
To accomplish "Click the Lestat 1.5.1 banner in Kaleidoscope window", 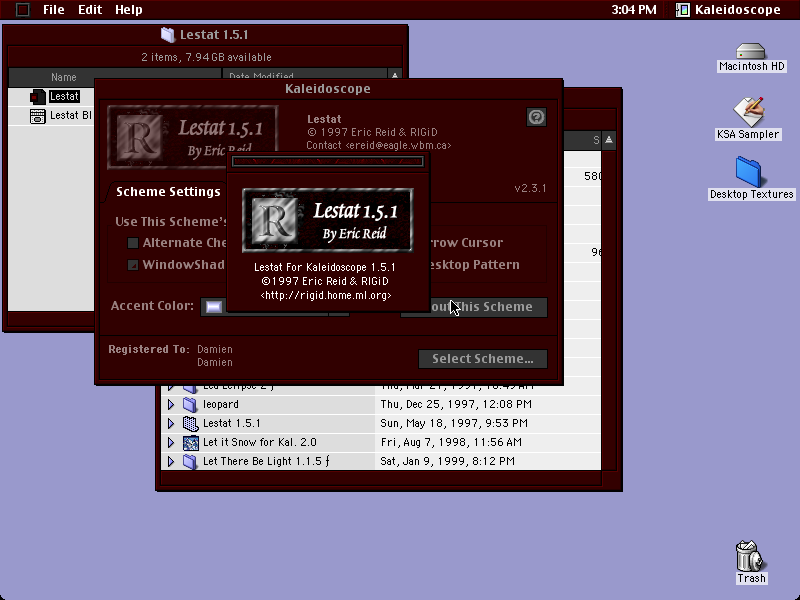I will point(192,137).
